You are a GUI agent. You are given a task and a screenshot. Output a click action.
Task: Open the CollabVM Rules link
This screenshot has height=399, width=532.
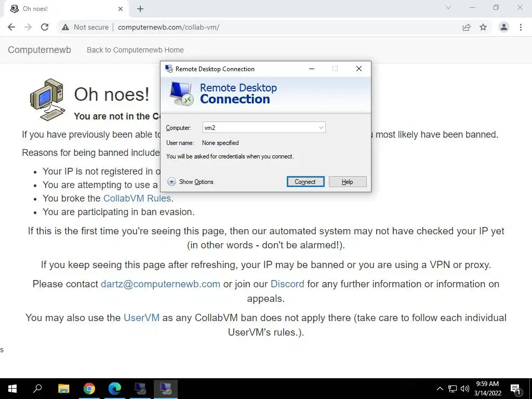pos(137,198)
